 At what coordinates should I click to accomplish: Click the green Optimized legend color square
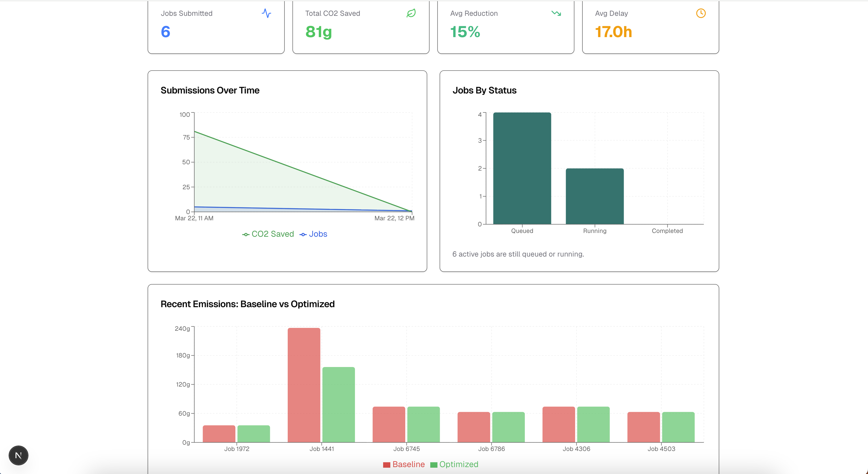pos(434,465)
